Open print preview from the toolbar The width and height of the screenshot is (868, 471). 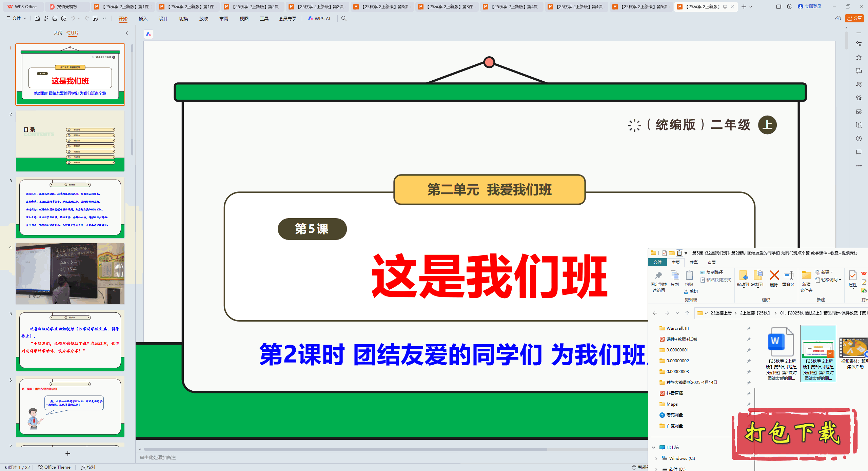tap(64, 19)
